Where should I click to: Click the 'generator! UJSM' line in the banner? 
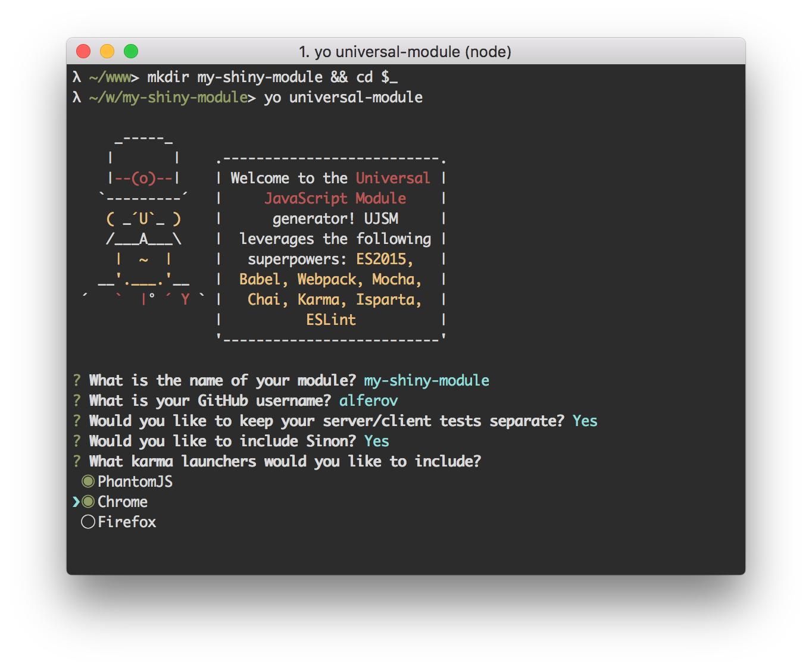pos(335,218)
